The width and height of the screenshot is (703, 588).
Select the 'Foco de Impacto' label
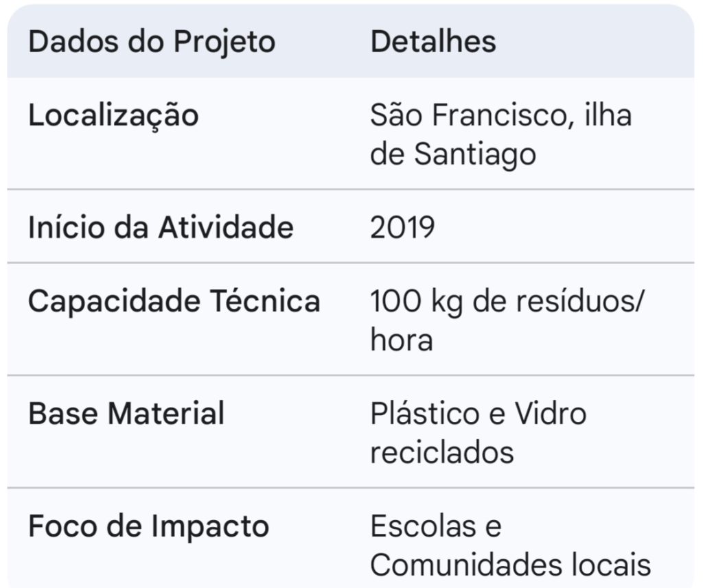point(148,526)
